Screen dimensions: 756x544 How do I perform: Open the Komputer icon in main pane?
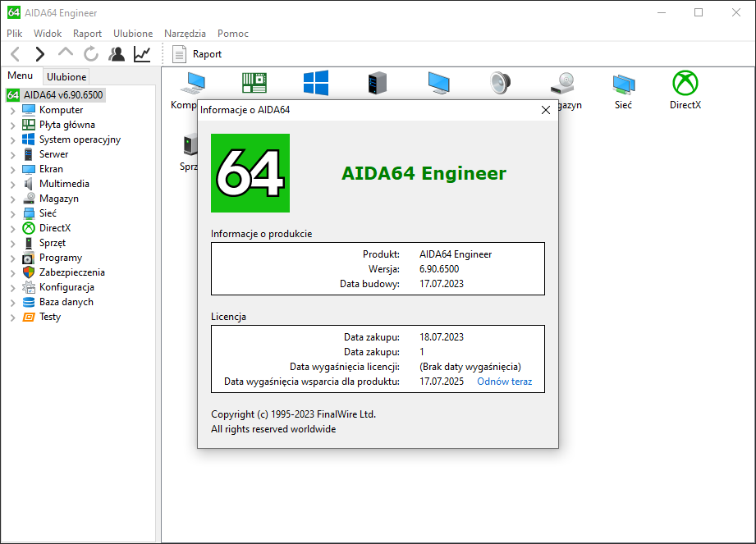[x=194, y=82]
